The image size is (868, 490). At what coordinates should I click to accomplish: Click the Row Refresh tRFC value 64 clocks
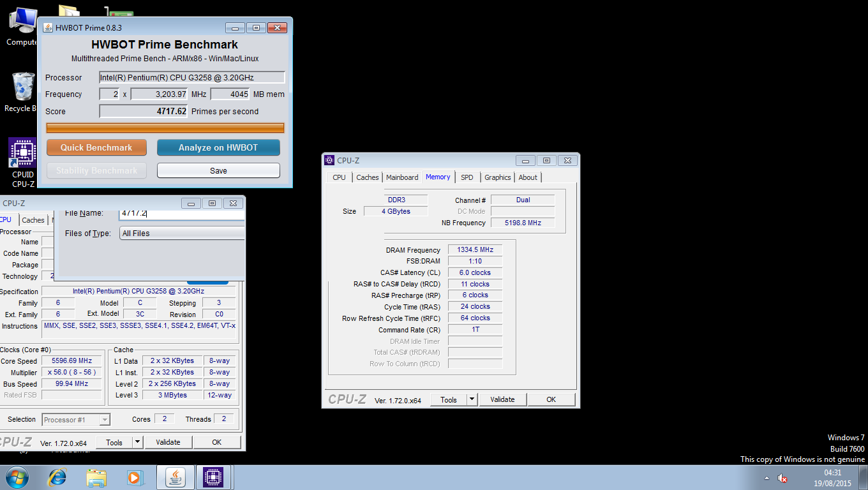tap(475, 318)
